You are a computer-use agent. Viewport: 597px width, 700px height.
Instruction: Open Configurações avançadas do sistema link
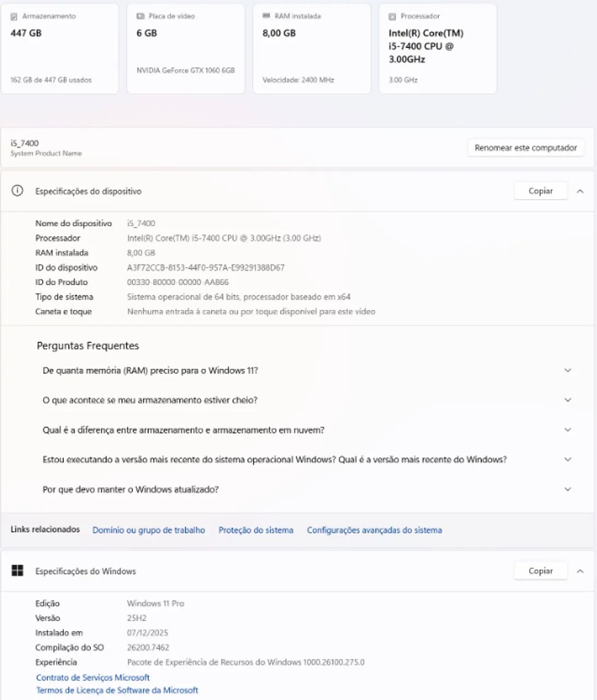tap(374, 530)
